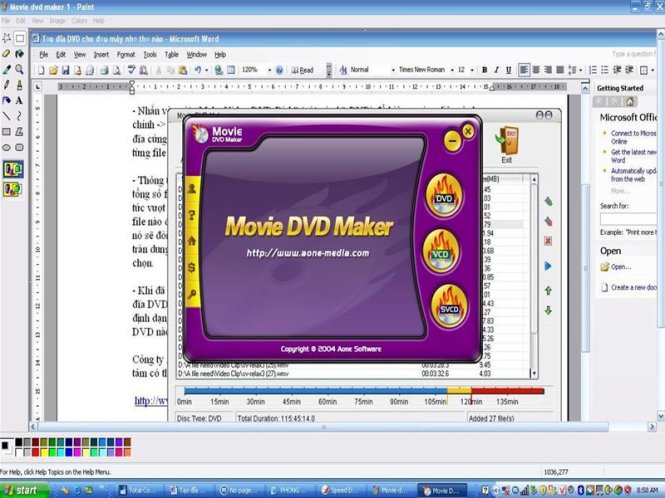Click the home icon on the yellow sidebar
Screen dimensions: 665x498
(192, 241)
